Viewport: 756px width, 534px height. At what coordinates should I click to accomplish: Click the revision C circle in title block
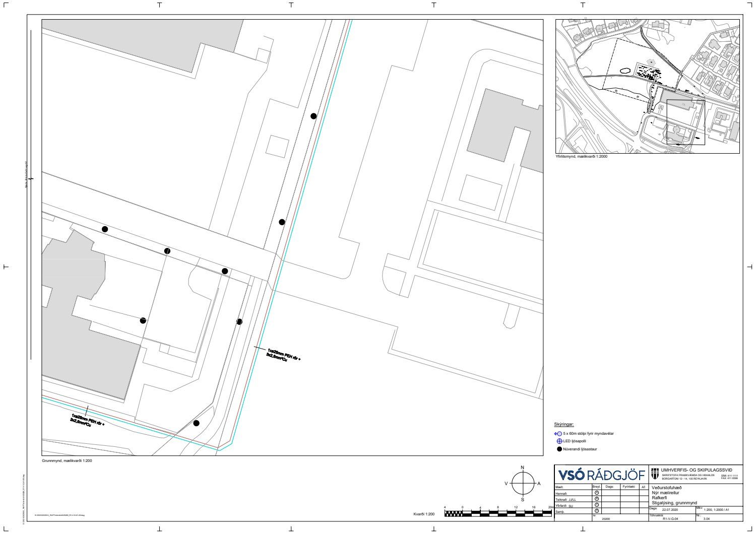tap(597, 505)
